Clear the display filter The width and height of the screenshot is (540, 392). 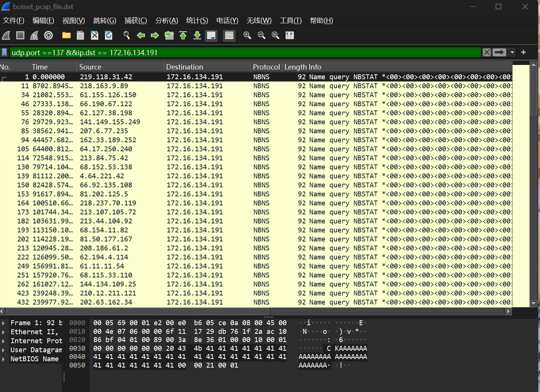coord(487,53)
